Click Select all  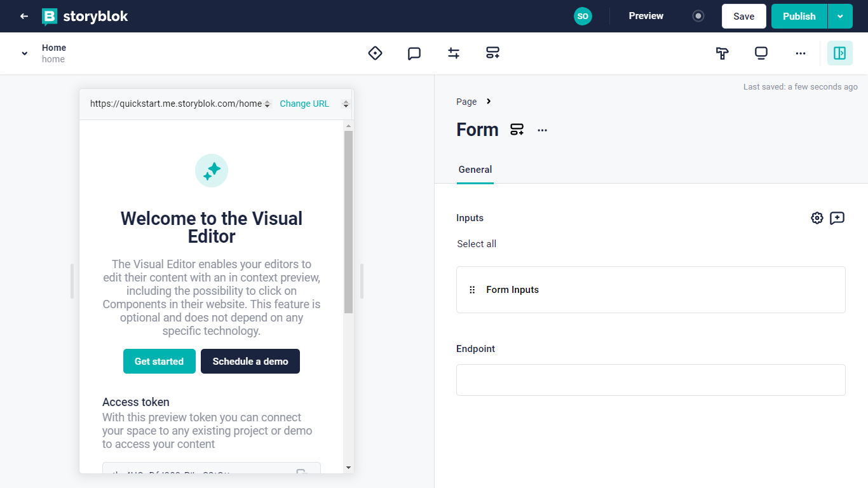pyautogui.click(x=477, y=244)
